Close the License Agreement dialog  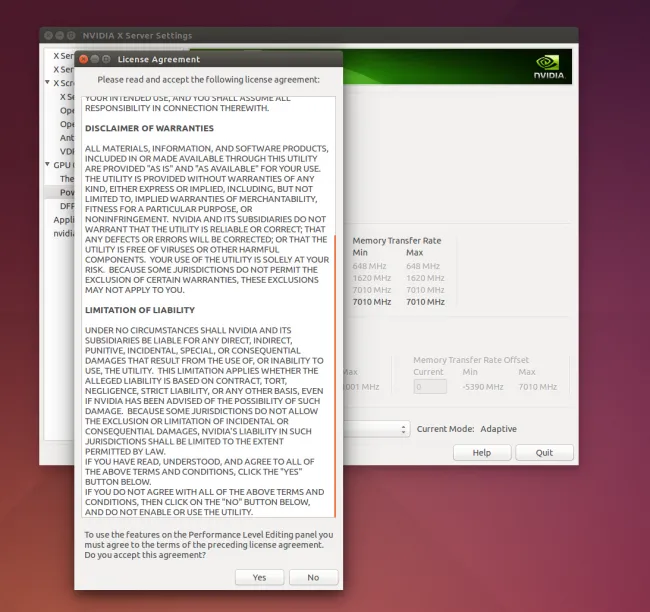tap(84, 59)
